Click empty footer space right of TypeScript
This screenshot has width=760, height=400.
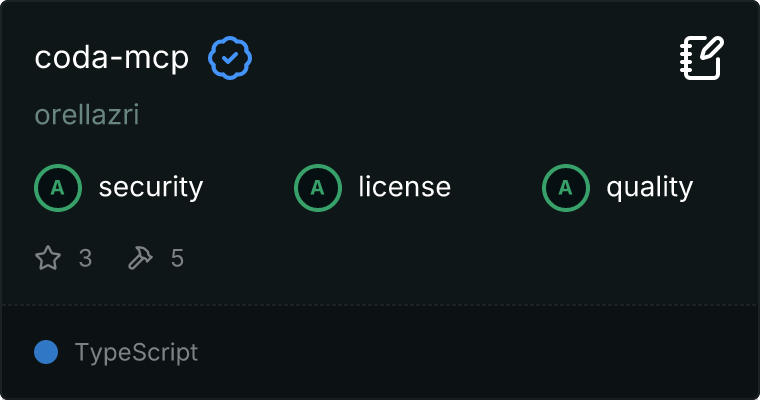[480, 352]
